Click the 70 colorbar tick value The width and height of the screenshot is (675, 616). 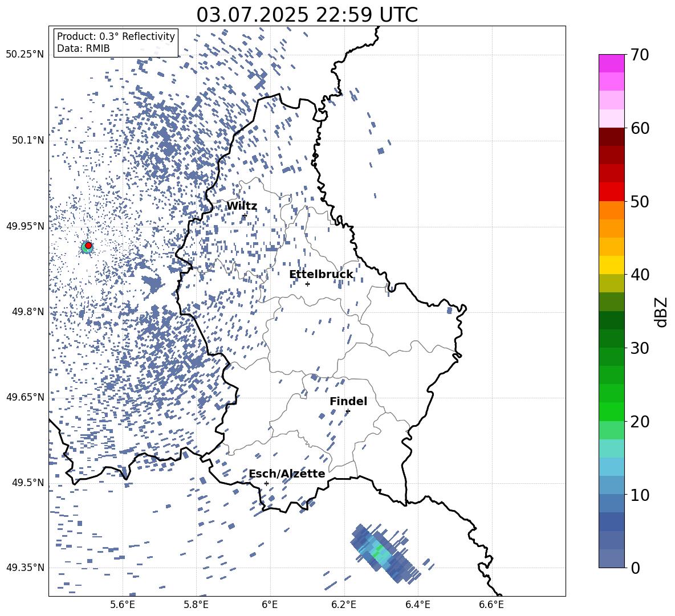(640, 55)
